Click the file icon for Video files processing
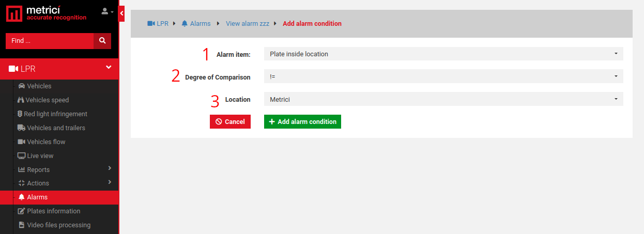The width and height of the screenshot is (644, 234). 22,225
